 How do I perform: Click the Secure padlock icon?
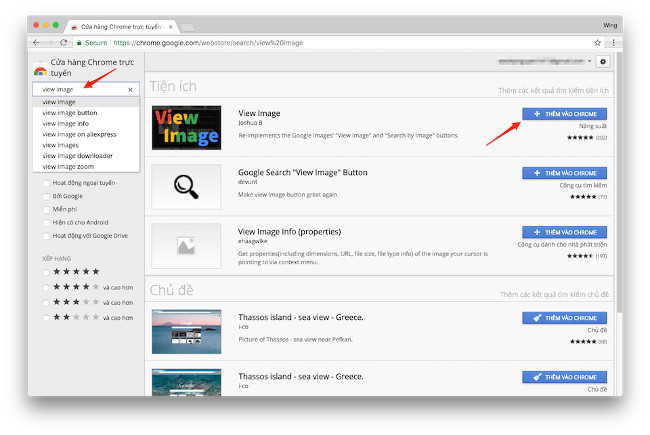pyautogui.click(x=79, y=43)
